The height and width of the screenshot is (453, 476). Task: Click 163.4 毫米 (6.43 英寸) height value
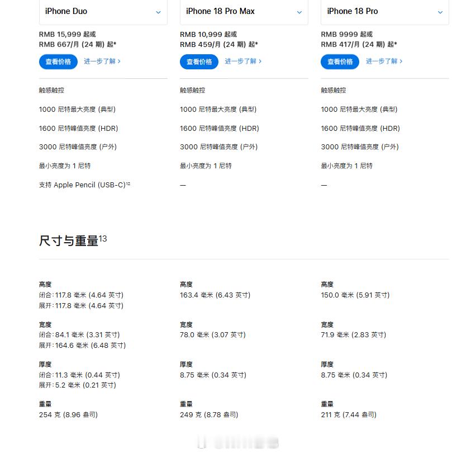pyautogui.click(x=215, y=295)
